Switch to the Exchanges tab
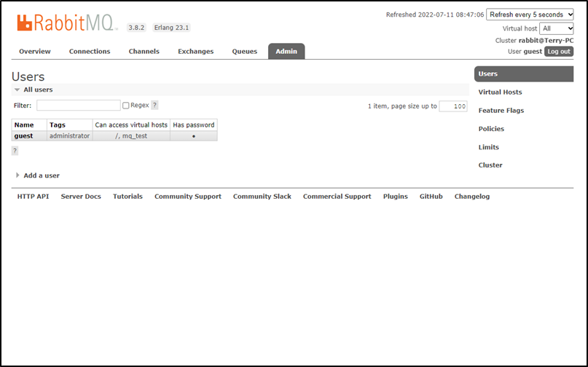 (x=196, y=52)
